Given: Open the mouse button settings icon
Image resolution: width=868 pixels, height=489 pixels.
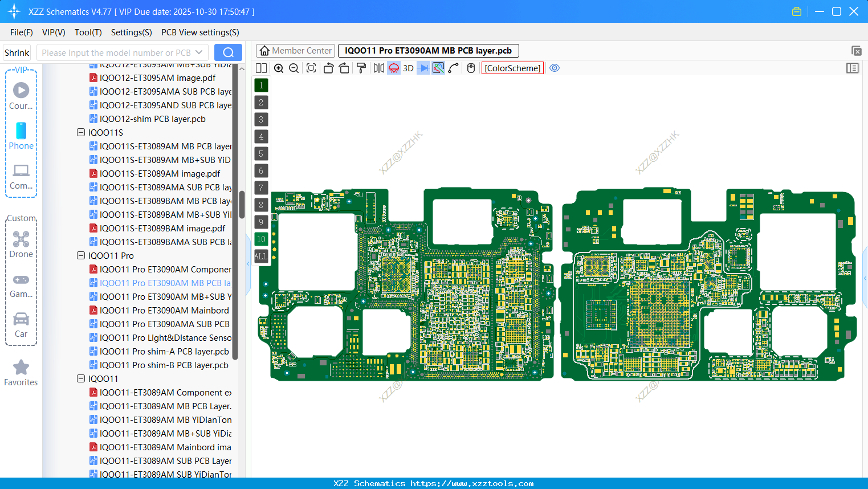Looking at the screenshot, I should [x=470, y=68].
